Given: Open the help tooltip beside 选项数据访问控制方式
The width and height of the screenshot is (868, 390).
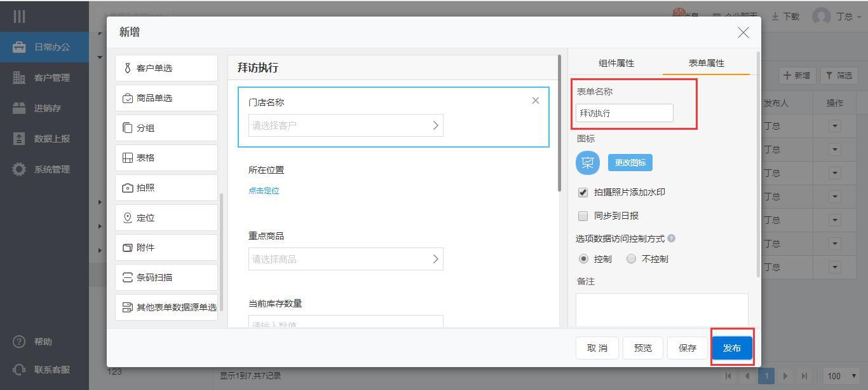Looking at the screenshot, I should pyautogui.click(x=672, y=239).
